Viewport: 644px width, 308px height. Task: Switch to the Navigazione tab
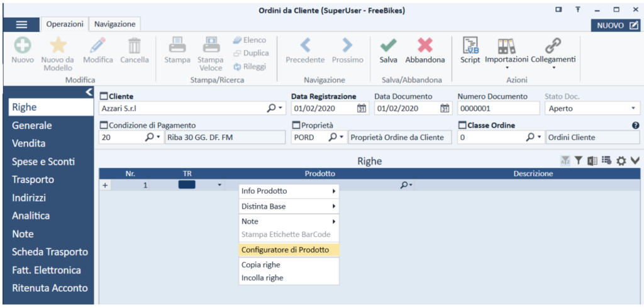click(115, 25)
